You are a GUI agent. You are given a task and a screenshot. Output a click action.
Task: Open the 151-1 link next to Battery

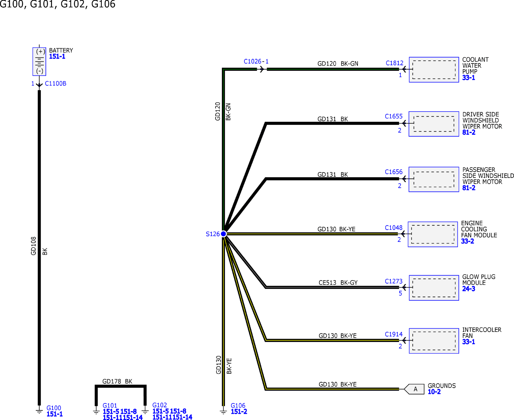point(57,56)
